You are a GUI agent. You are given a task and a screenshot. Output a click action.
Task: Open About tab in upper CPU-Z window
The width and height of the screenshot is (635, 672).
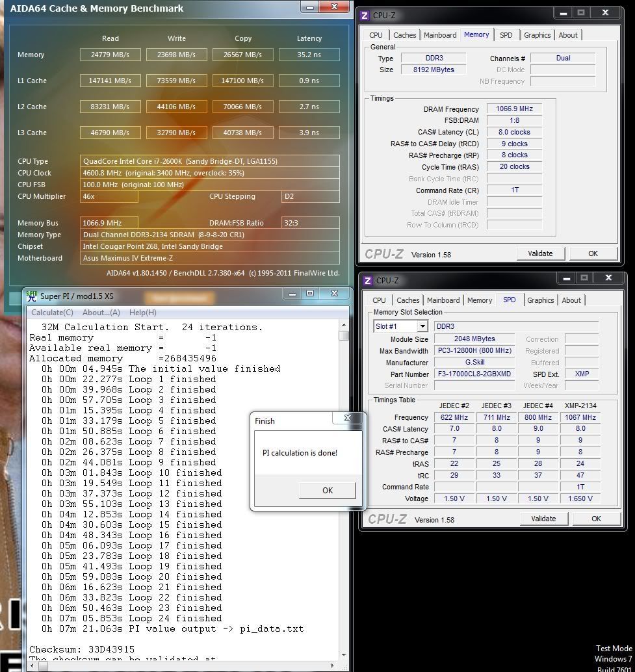567,35
